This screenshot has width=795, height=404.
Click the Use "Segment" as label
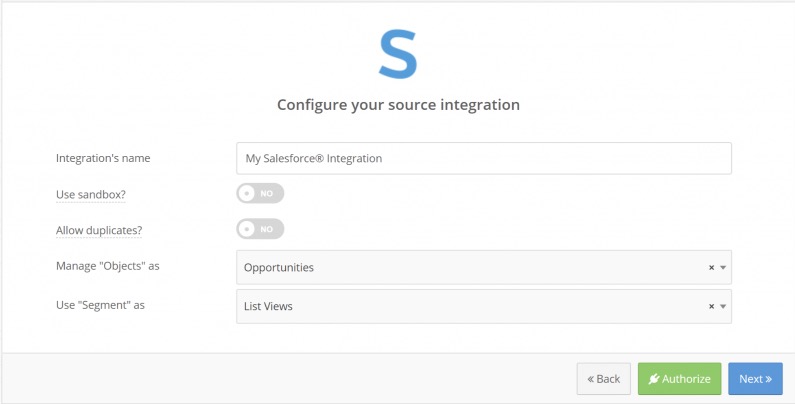coord(100,305)
